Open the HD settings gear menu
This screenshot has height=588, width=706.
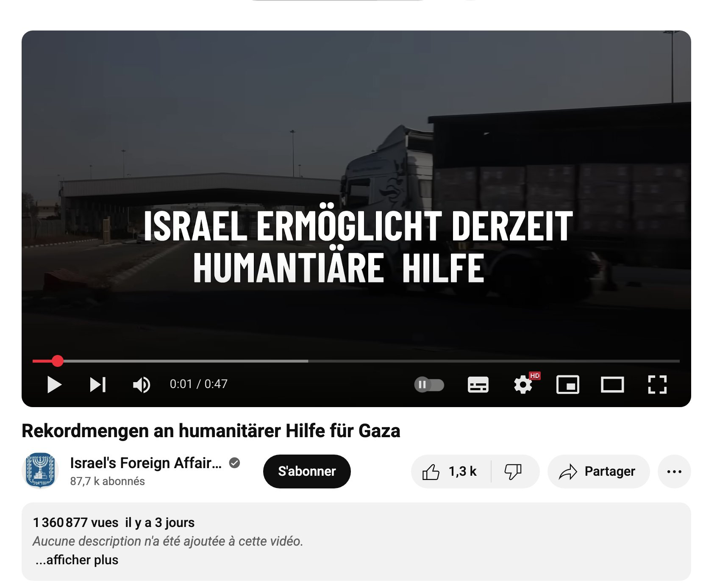pos(524,384)
